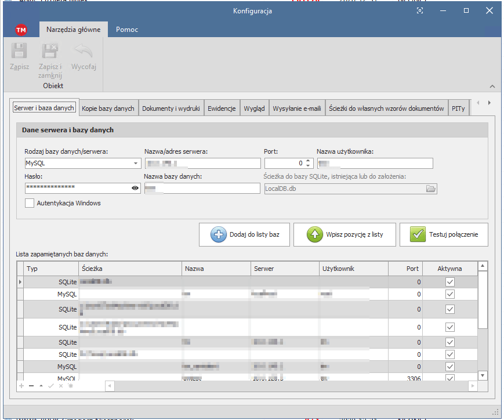
Task: Click the Testuj połączenie button
Action: pyautogui.click(x=444, y=234)
